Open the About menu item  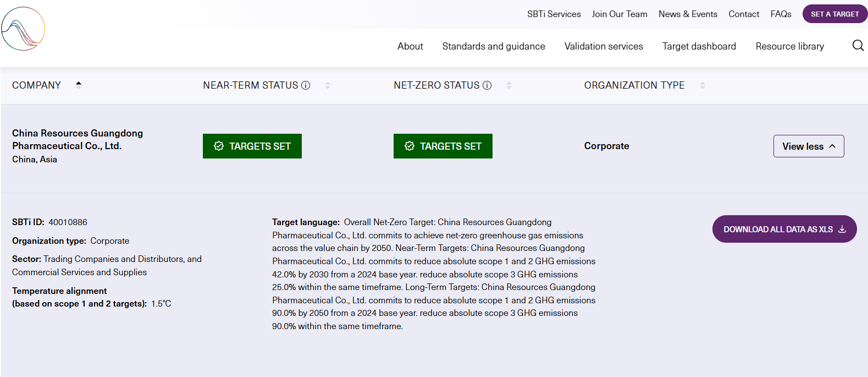pos(410,46)
